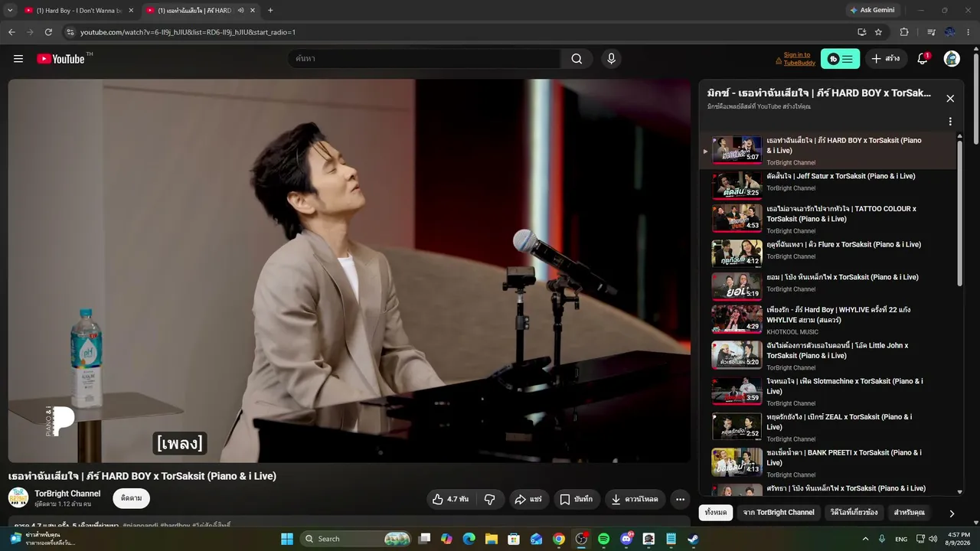Play เบิกร์ ZEAL x TorSaksit video
This screenshot has width=980, height=551.
[x=835, y=427]
